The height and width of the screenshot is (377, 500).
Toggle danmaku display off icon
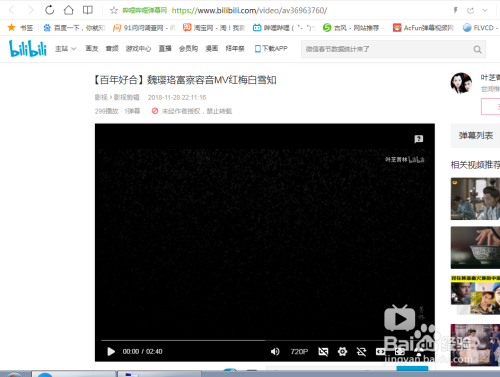tap(323, 351)
